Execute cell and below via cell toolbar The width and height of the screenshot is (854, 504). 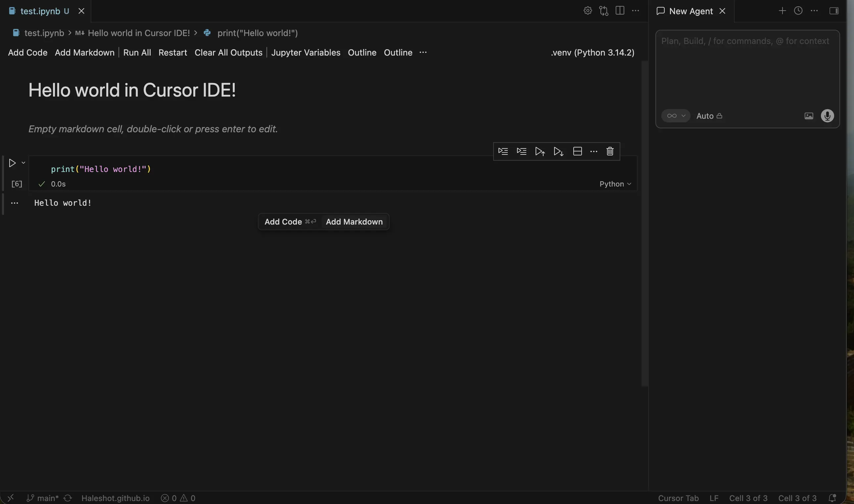(559, 151)
